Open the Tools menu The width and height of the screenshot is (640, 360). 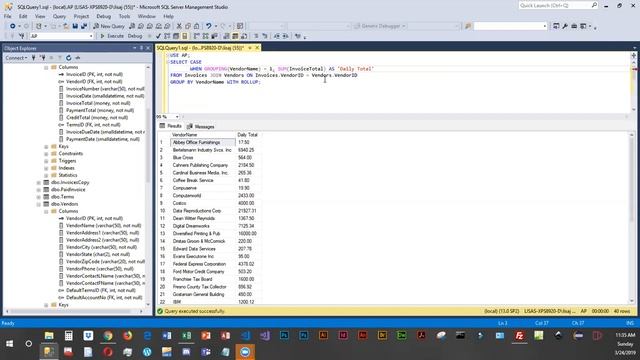(124, 16)
